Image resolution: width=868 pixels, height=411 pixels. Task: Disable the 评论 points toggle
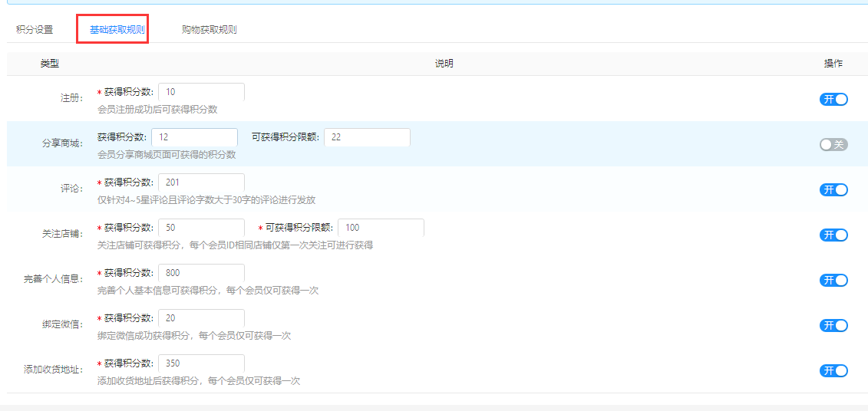(833, 189)
